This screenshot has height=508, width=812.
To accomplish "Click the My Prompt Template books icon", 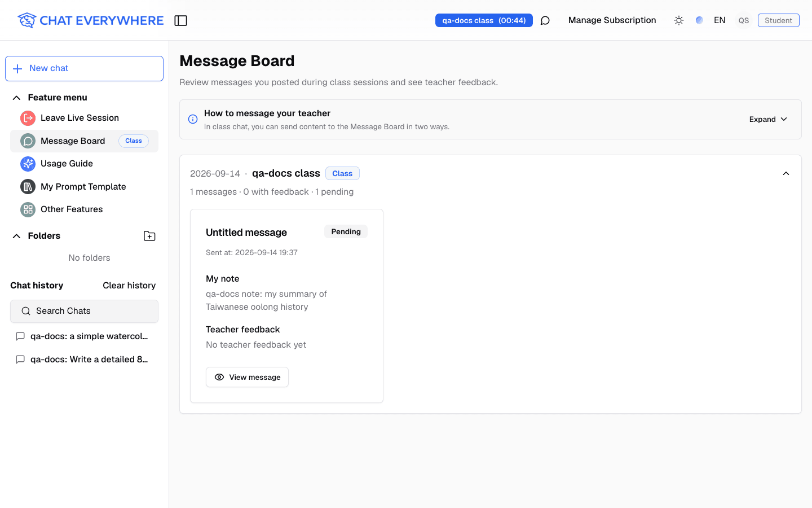I will point(28,187).
